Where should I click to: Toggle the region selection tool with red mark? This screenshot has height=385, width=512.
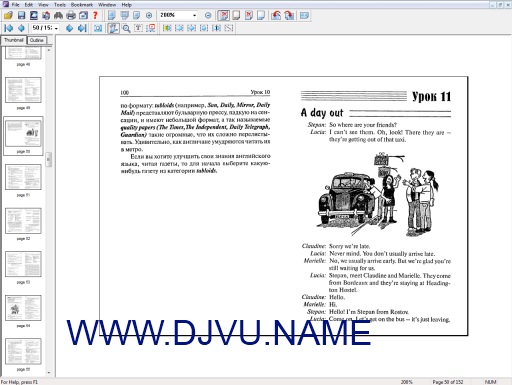[151, 28]
